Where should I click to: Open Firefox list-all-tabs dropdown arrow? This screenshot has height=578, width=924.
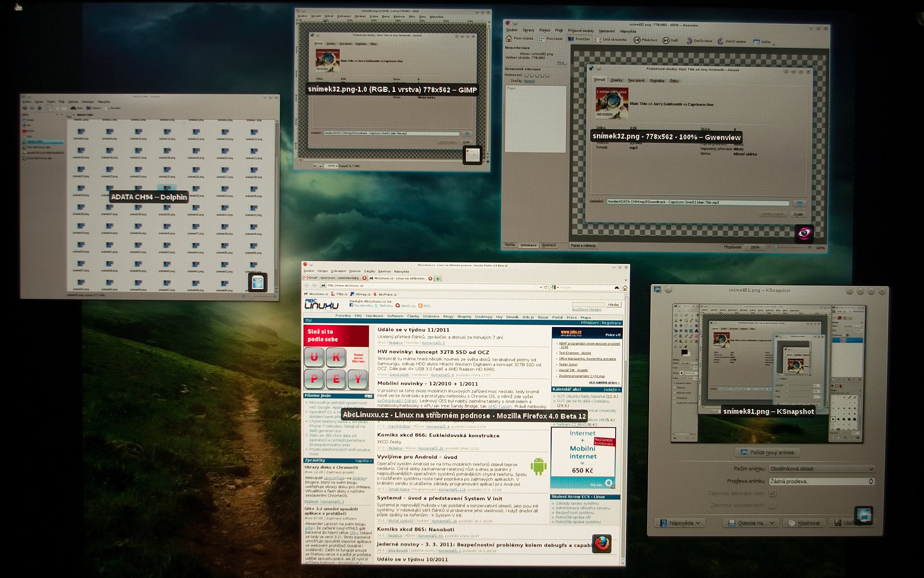626,279
